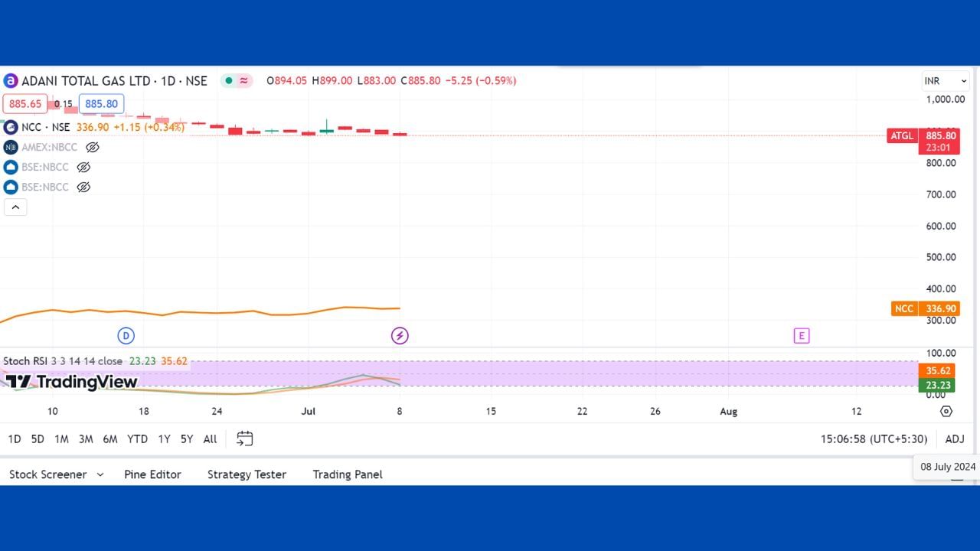980x551 pixels.
Task: Click the Stoch RSI 23.23 value label
Action: pos(936,385)
